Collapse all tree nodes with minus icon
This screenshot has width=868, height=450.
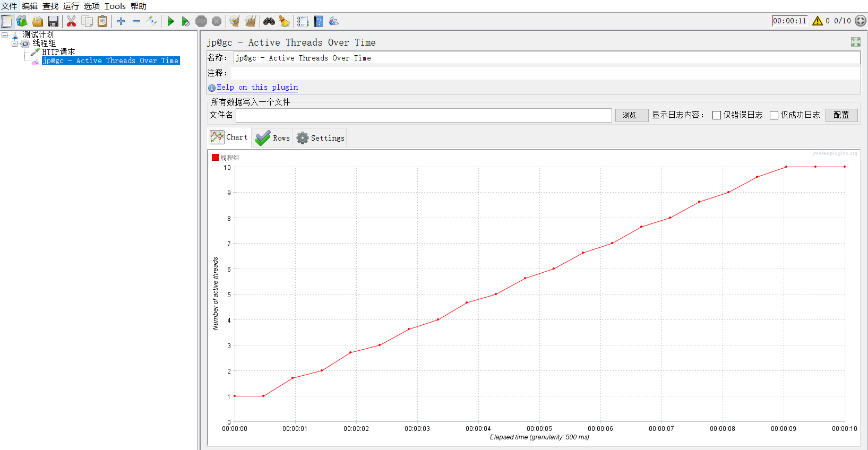[136, 21]
